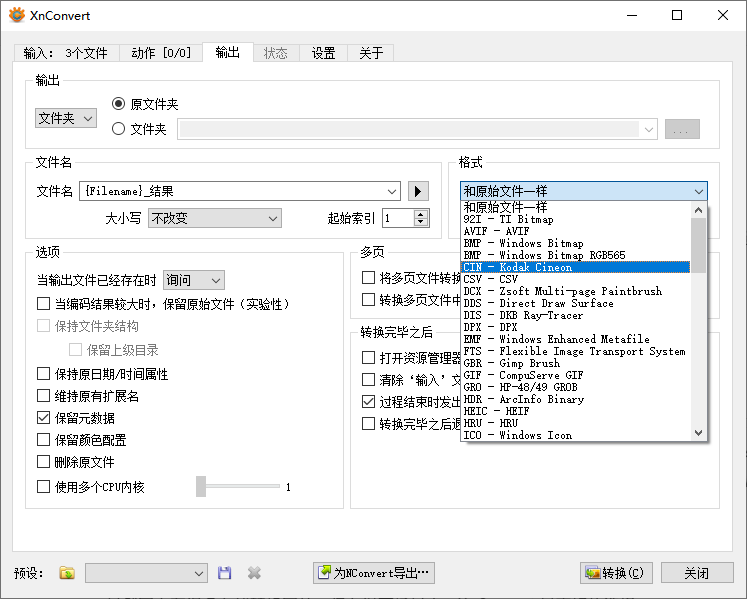Check 打开资源管理器 after conversion
Image resolution: width=747 pixels, height=599 pixels.
pos(368,357)
